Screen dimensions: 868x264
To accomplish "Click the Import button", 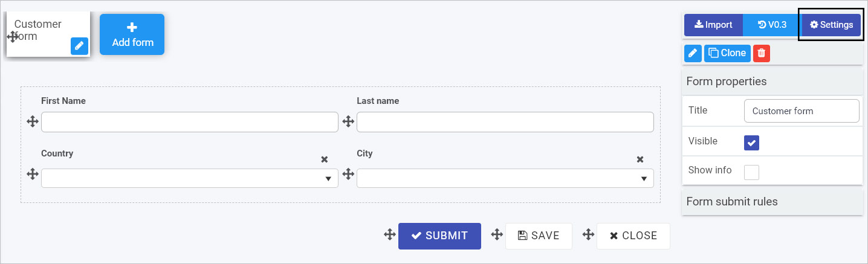I will click(713, 25).
